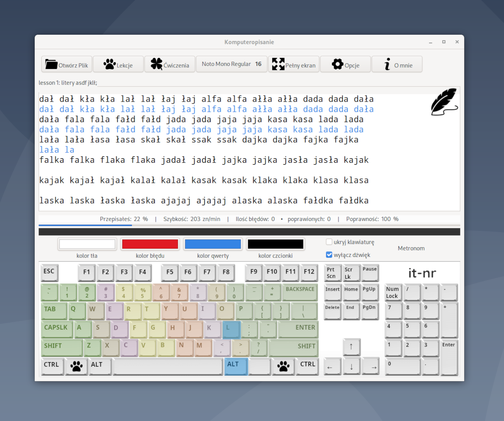Click the Num Lock key
The height and width of the screenshot is (421, 504).
[393, 292]
